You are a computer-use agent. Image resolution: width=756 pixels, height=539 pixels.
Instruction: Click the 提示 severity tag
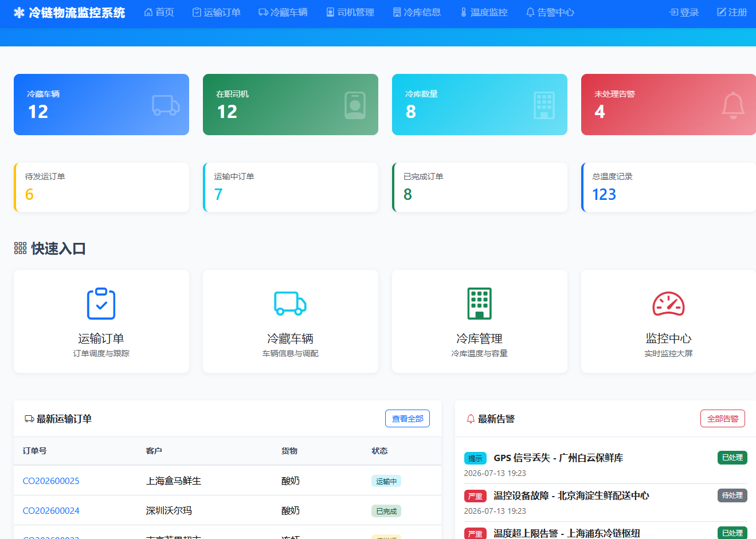[x=475, y=458]
